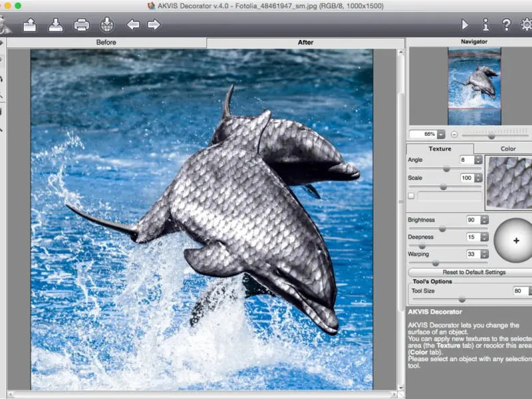Switch to the Before tab

point(106,43)
